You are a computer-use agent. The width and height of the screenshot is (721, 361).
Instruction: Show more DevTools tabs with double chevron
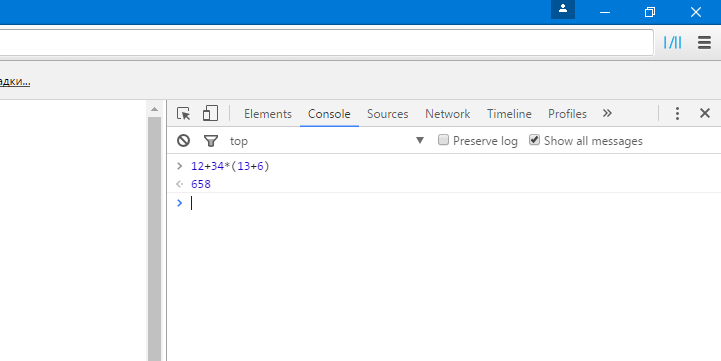click(607, 113)
